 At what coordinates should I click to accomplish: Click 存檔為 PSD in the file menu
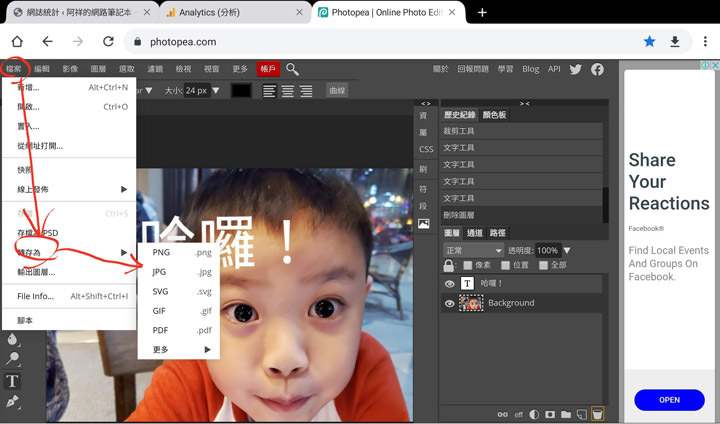[71, 233]
